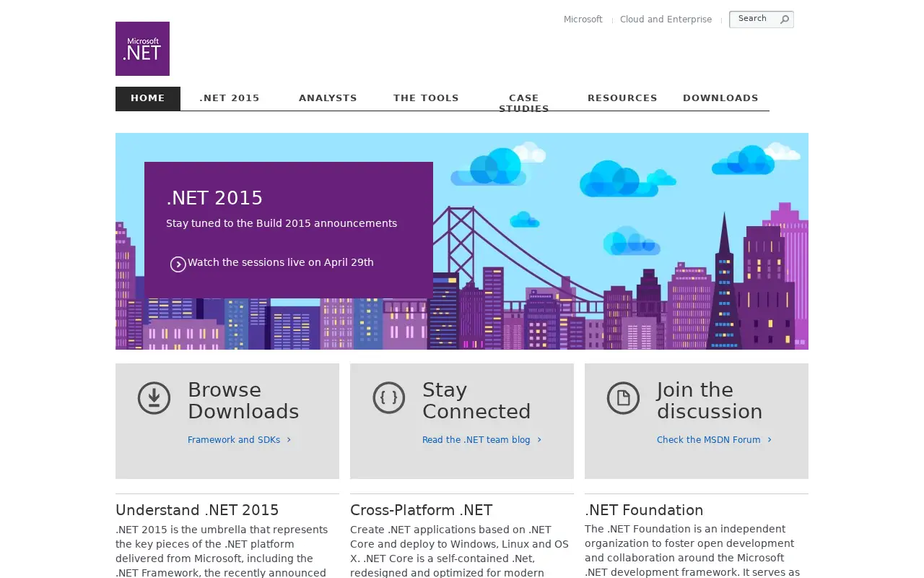Open the .NET 2015 navigation tab

click(230, 98)
